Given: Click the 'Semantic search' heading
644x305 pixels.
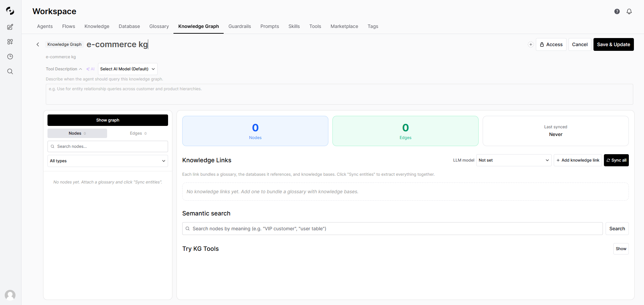Looking at the screenshot, I should tap(206, 213).
